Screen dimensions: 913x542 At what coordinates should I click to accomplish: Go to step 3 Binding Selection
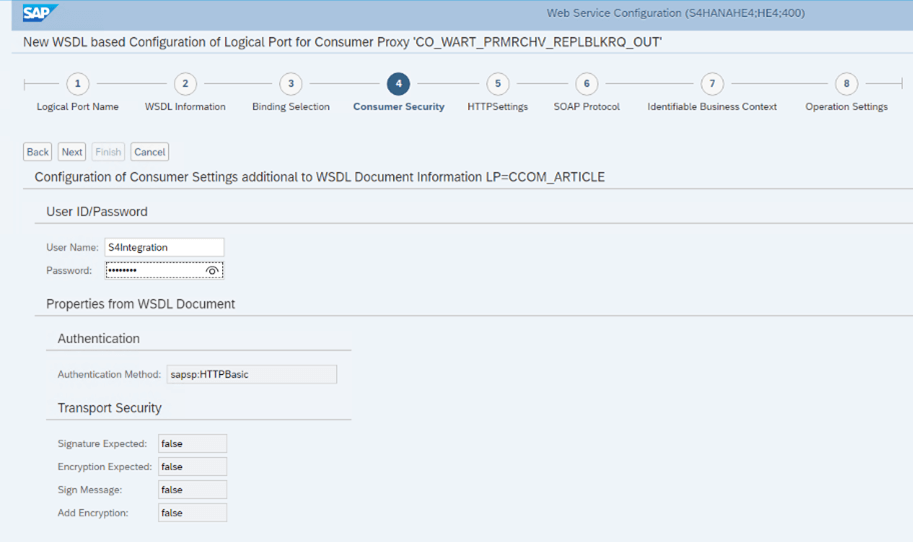point(291,84)
